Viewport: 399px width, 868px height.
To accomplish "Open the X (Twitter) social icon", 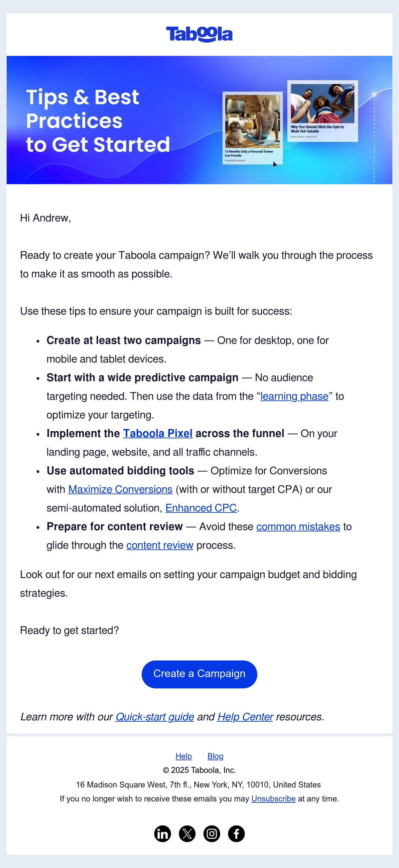I will pyautogui.click(x=187, y=834).
